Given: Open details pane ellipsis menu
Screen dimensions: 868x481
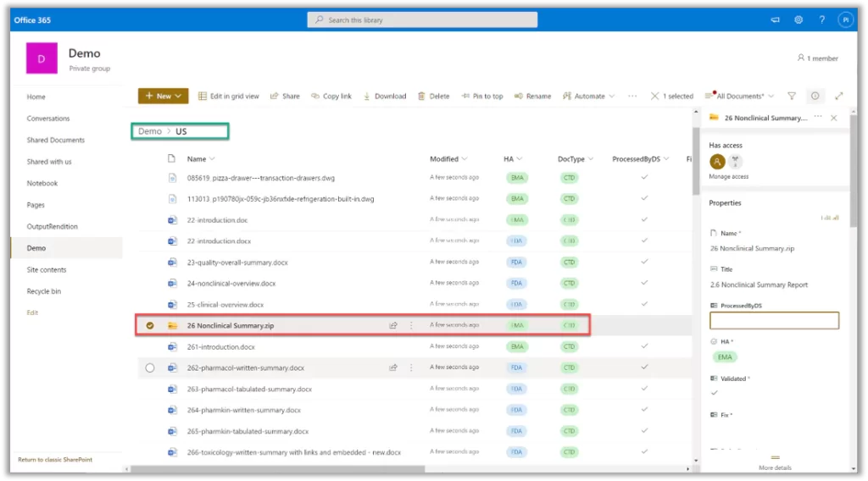Looking at the screenshot, I should [818, 117].
